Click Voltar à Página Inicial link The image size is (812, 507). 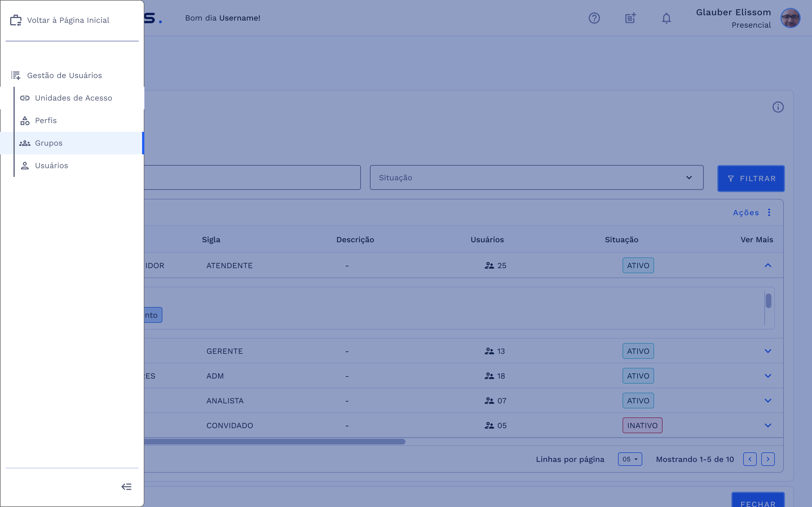pyautogui.click(x=68, y=20)
